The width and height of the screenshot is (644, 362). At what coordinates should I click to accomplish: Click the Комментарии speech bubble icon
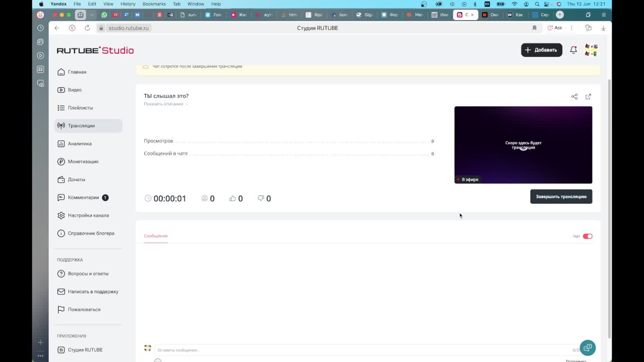[x=61, y=197]
